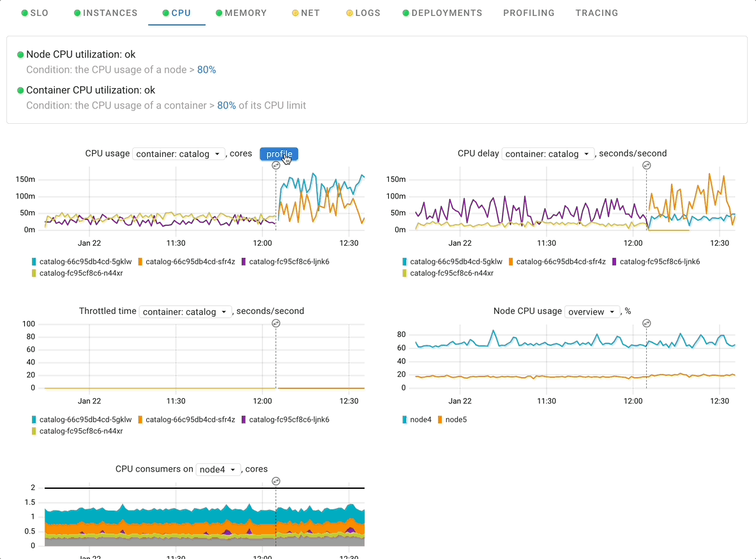The height and width of the screenshot is (559, 756).
Task: Open the CPU delay container: catalog dropdown
Action: point(548,154)
